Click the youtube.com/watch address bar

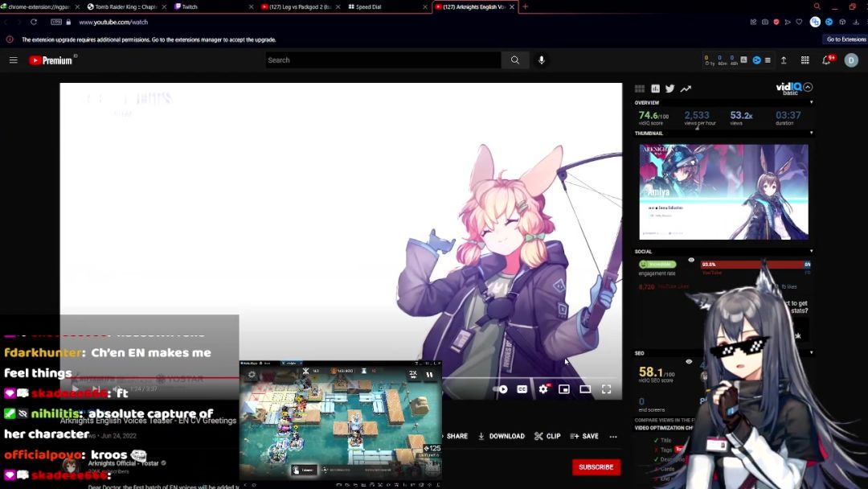[x=113, y=23]
